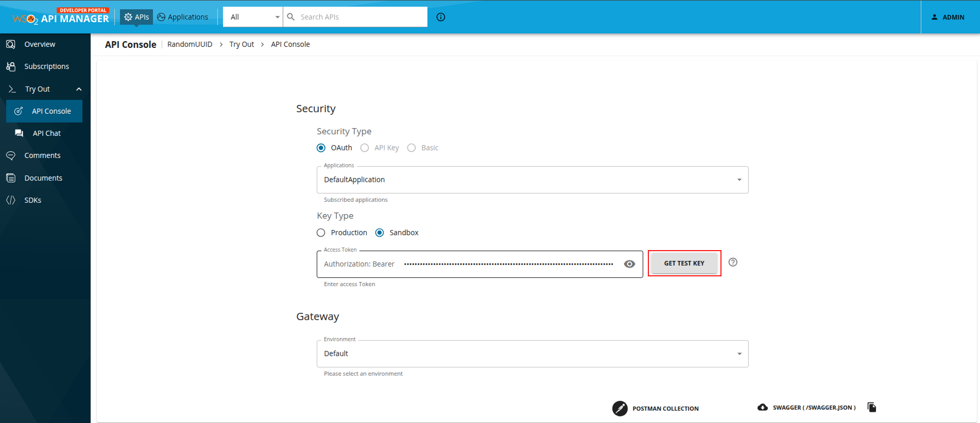Select the Basic security type

point(411,148)
